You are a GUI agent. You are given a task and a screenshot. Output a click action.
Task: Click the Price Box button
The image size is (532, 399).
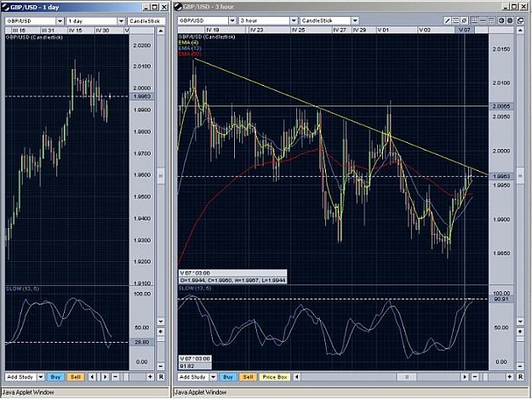pyautogui.click(x=275, y=377)
